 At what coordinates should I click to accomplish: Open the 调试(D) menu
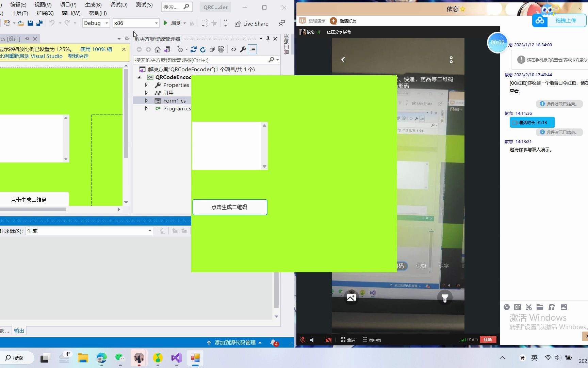118,5
